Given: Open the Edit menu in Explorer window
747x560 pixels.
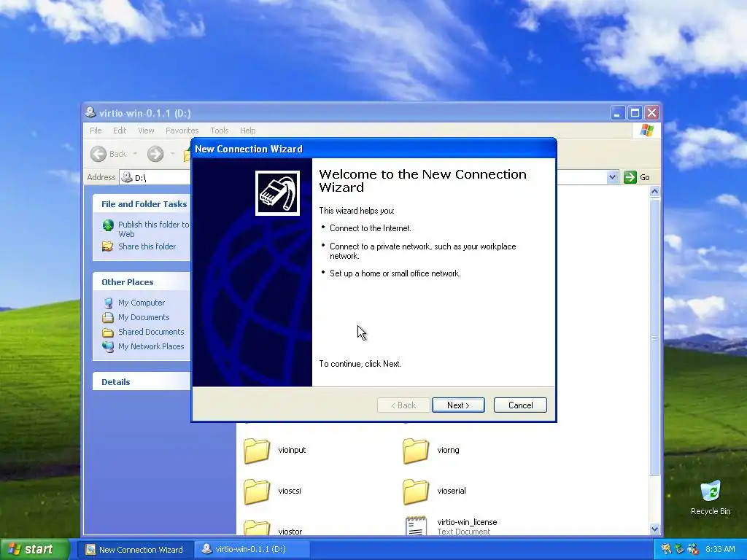Looking at the screenshot, I should click(x=120, y=131).
